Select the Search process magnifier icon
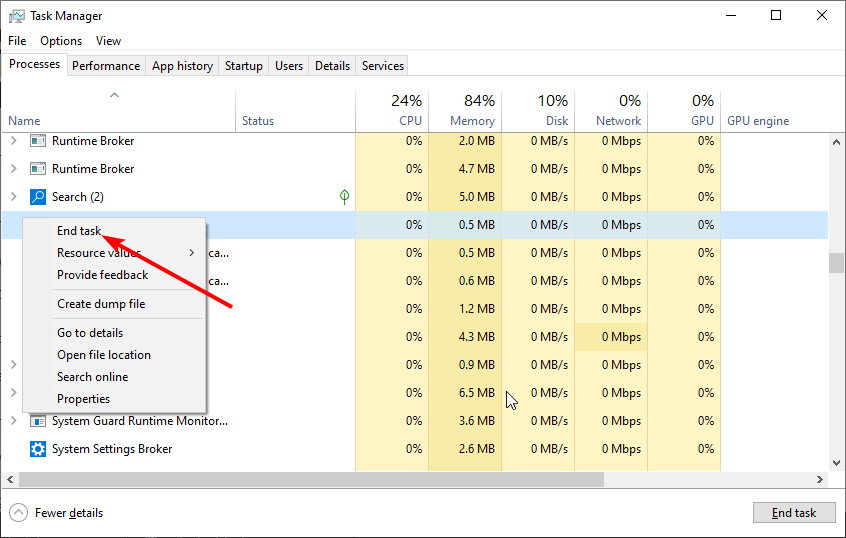Image resolution: width=846 pixels, height=538 pixels. 38,197
